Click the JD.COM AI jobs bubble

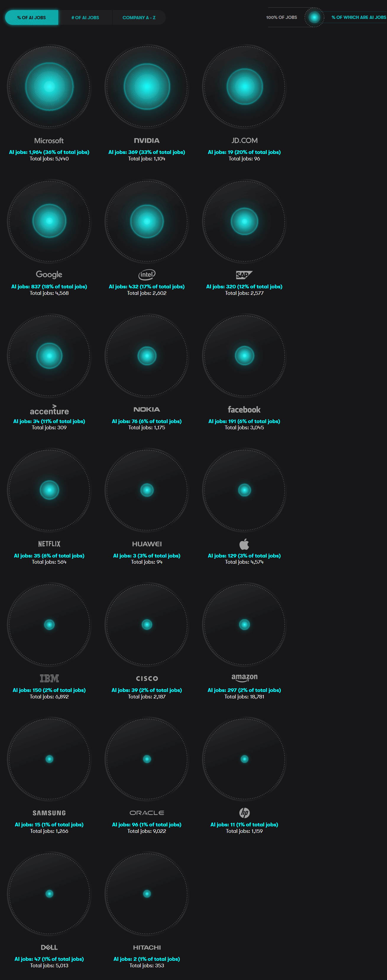[244, 87]
